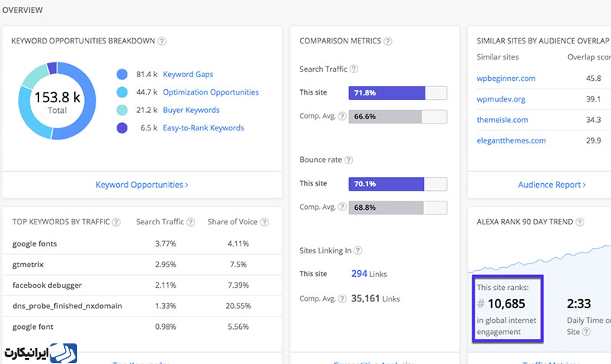
Task: Open Optimization Opportunities link
Action: pyautogui.click(x=211, y=92)
